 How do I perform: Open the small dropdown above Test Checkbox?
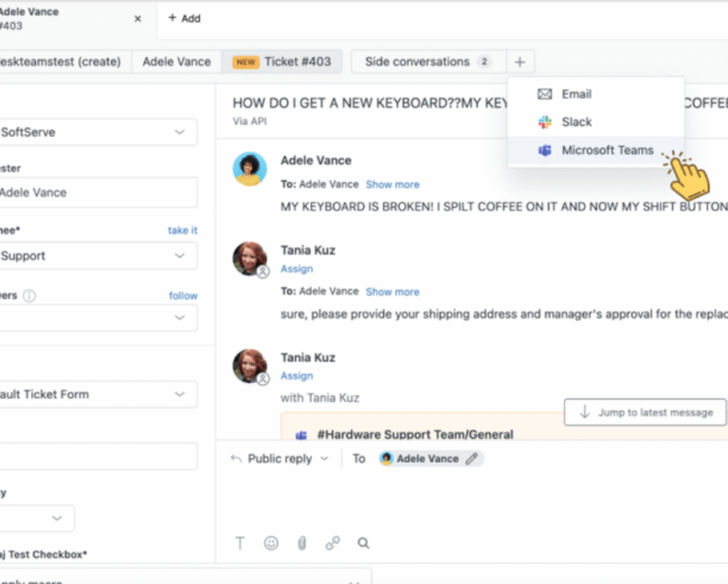[37, 518]
